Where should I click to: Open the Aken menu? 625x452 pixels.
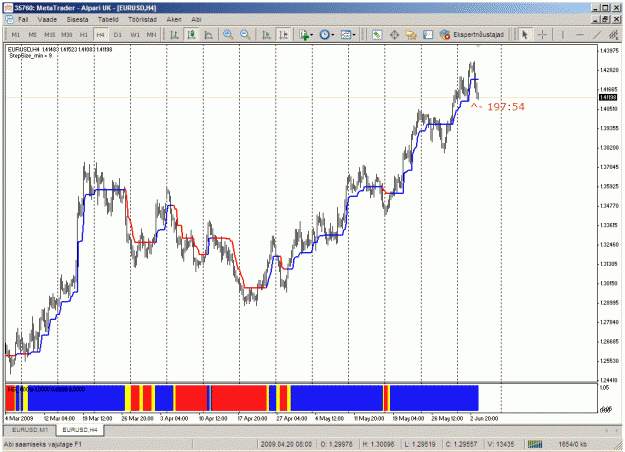(x=174, y=19)
